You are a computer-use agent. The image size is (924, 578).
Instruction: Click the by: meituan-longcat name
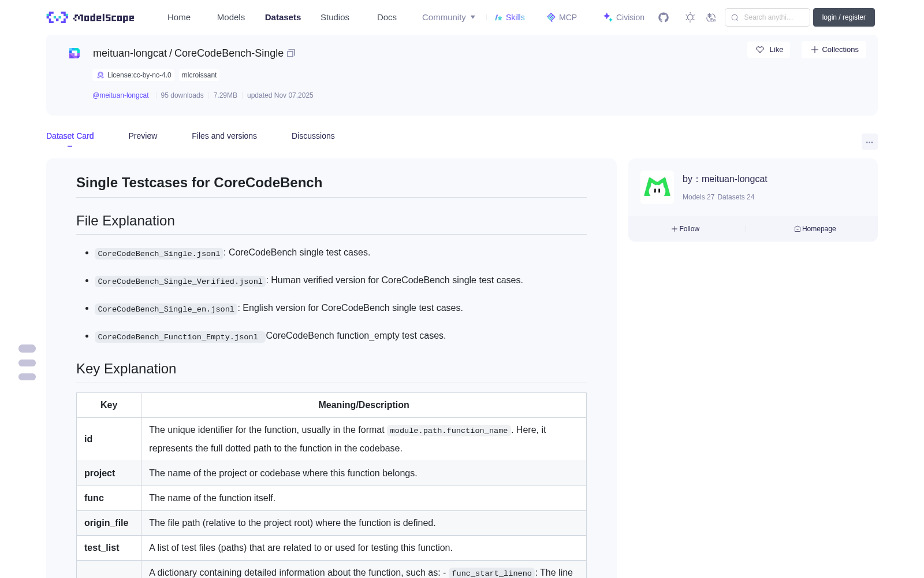point(725,179)
